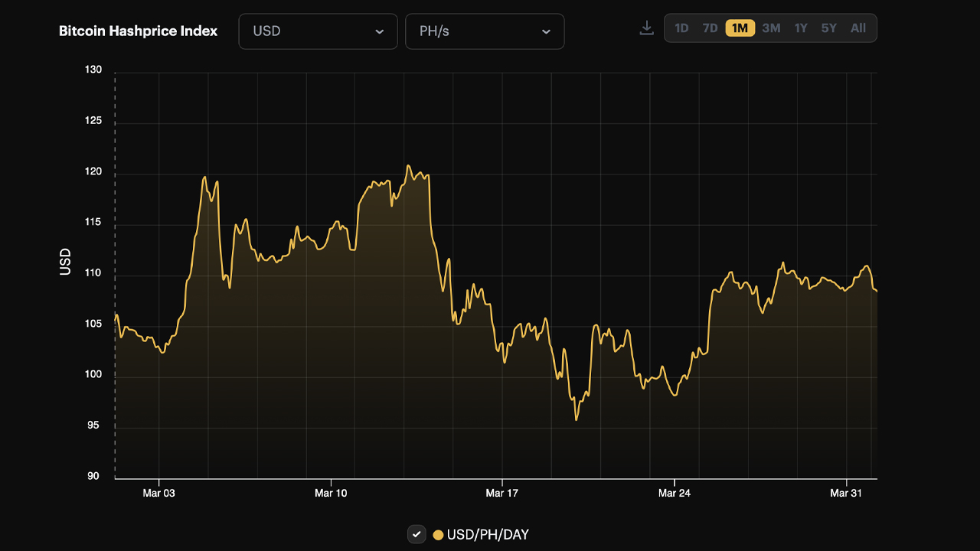Select the 5Y time range
Screen dimensions: 980x551
tap(829, 28)
